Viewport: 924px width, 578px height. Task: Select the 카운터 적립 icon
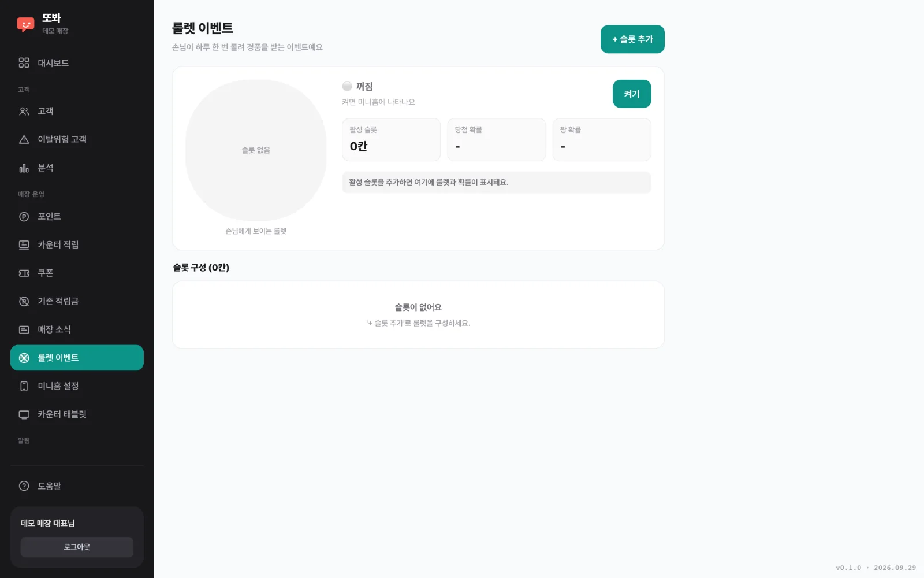[24, 244]
